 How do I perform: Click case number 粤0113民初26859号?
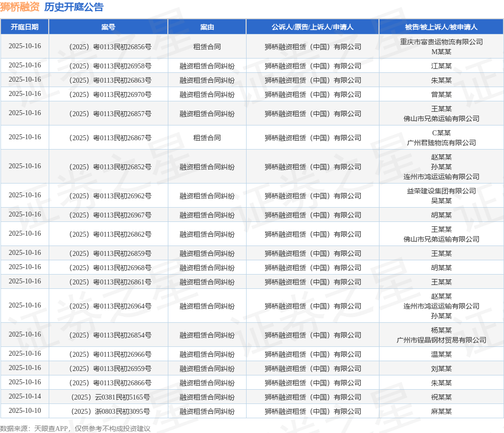[110, 253]
